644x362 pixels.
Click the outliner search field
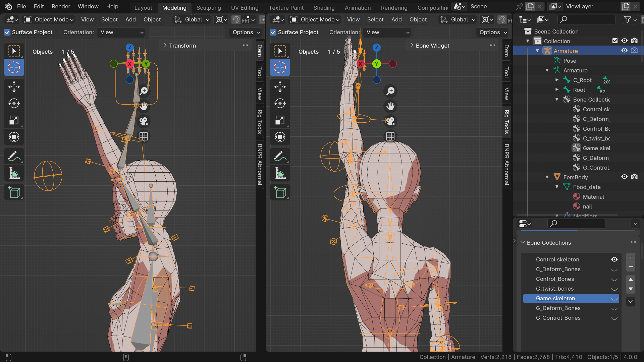click(586, 20)
